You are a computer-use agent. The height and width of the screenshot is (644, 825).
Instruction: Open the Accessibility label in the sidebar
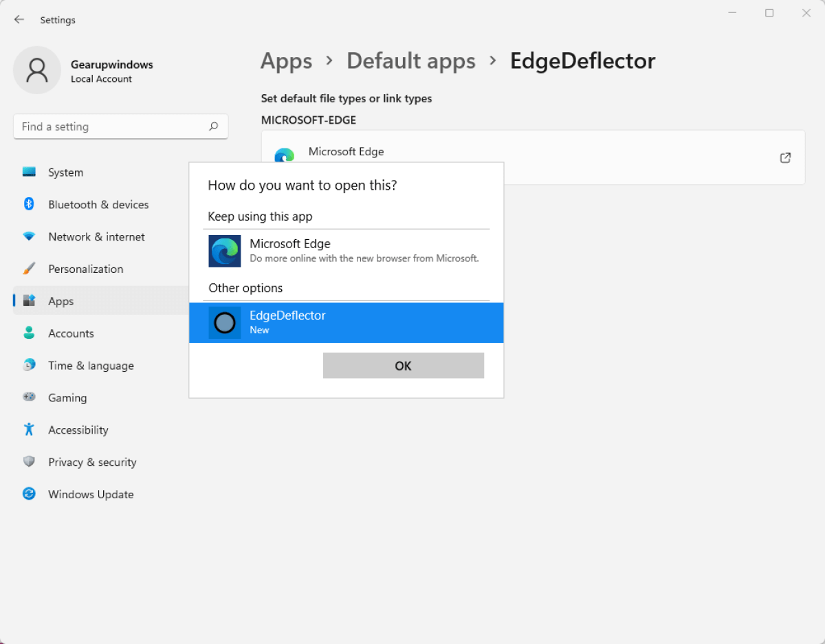[78, 430]
